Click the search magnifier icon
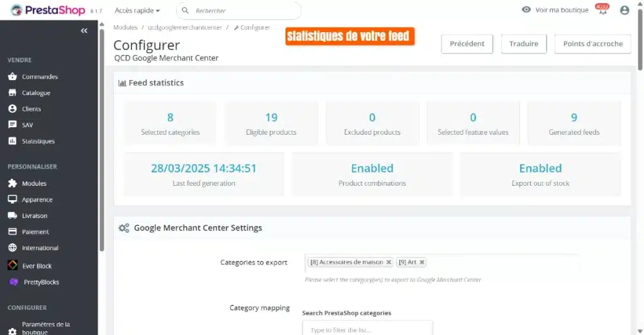The height and width of the screenshot is (335, 644). [186, 10]
